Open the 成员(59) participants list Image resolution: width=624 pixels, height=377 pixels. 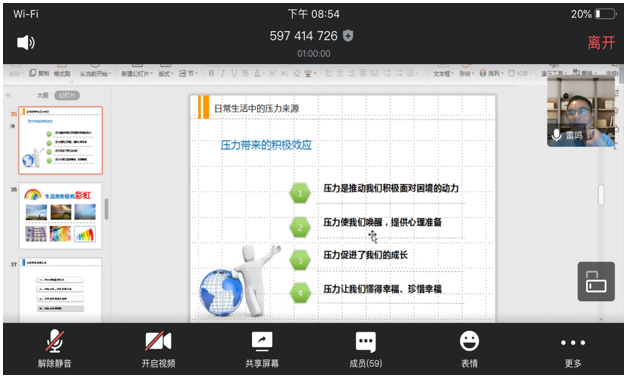[x=365, y=349]
